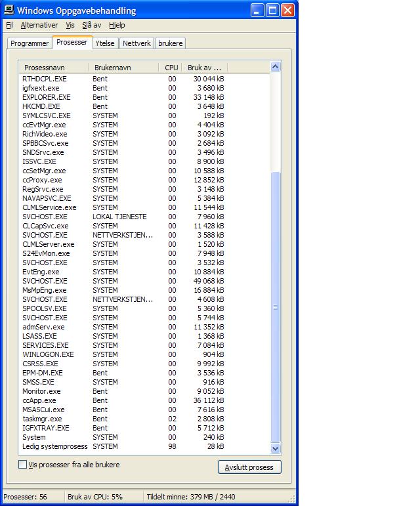
Task: Switch to the Nettverk tab
Action: click(136, 43)
